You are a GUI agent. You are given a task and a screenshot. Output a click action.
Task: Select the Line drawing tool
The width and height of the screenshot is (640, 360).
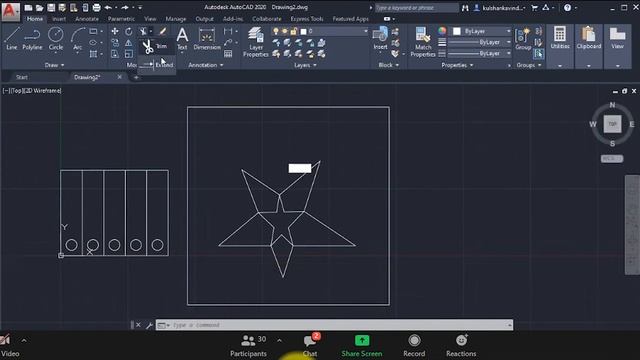(11, 39)
